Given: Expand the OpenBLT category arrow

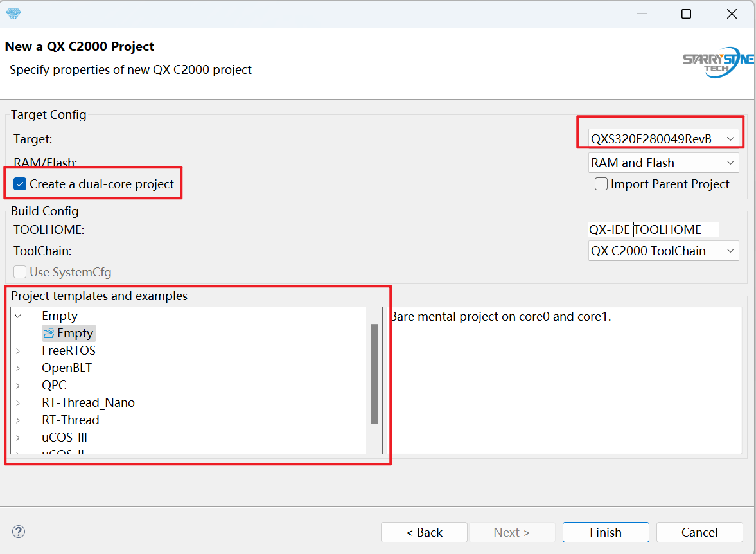Looking at the screenshot, I should [18, 368].
